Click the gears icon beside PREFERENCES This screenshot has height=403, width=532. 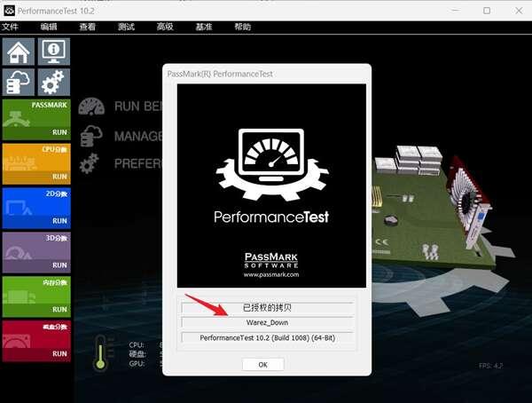point(90,163)
